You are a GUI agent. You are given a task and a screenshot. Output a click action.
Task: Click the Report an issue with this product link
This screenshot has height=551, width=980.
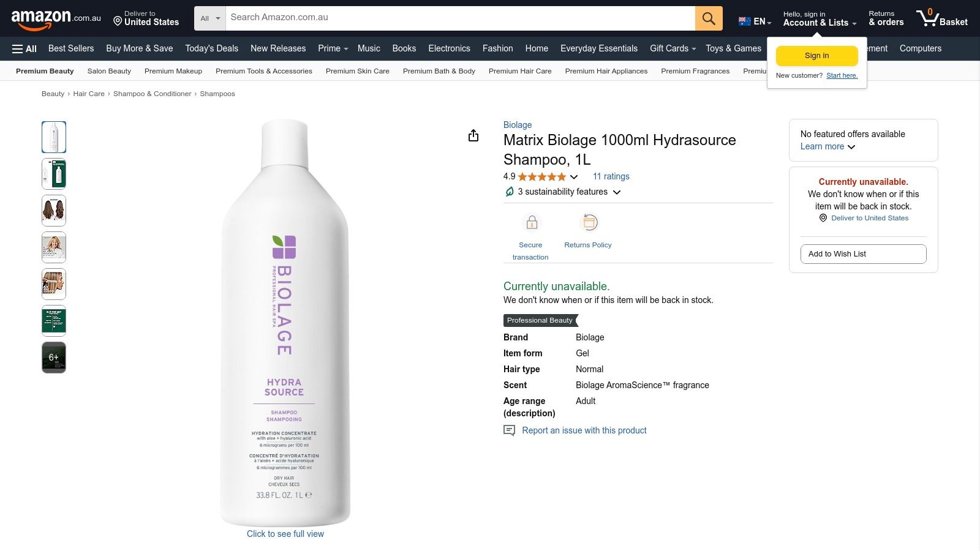[584, 430]
